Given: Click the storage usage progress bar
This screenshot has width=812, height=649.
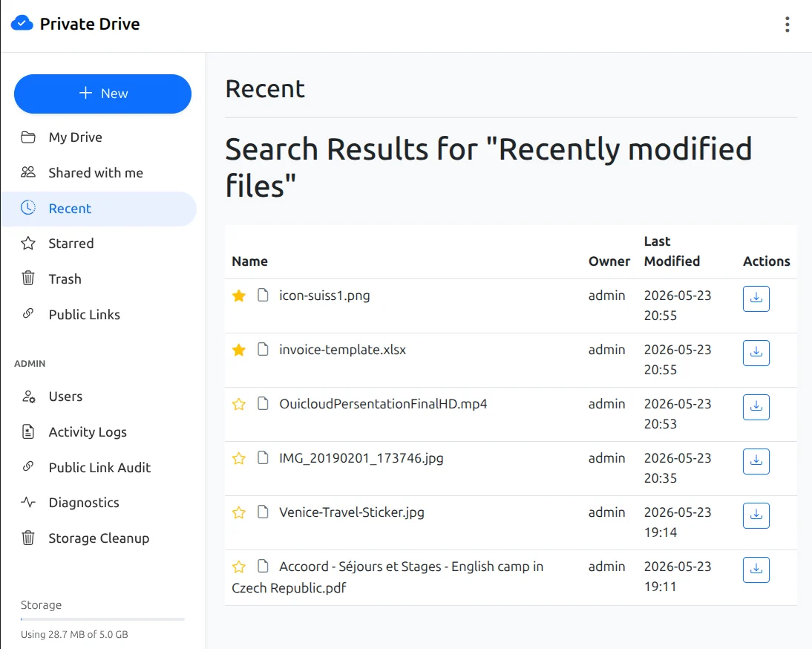Looking at the screenshot, I should 102,619.
